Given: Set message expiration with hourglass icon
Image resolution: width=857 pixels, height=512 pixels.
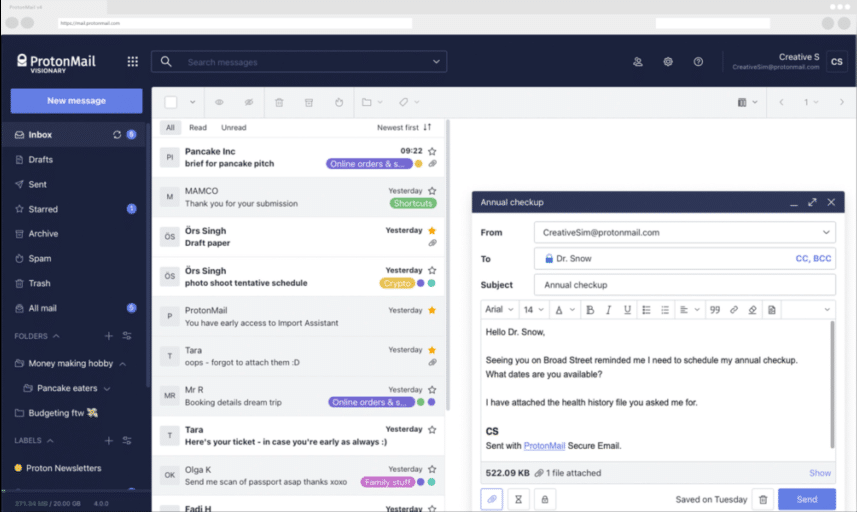Looking at the screenshot, I should tap(518, 499).
